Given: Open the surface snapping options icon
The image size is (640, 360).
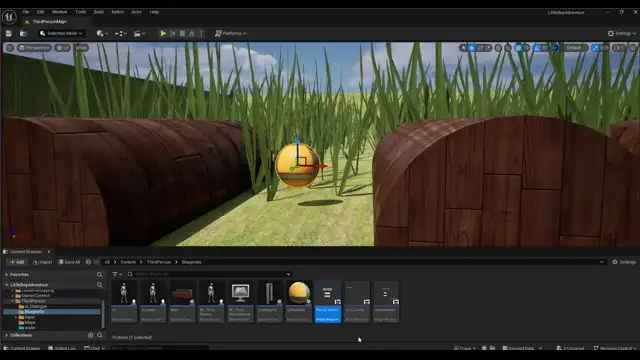Looking at the screenshot, I should point(508,48).
